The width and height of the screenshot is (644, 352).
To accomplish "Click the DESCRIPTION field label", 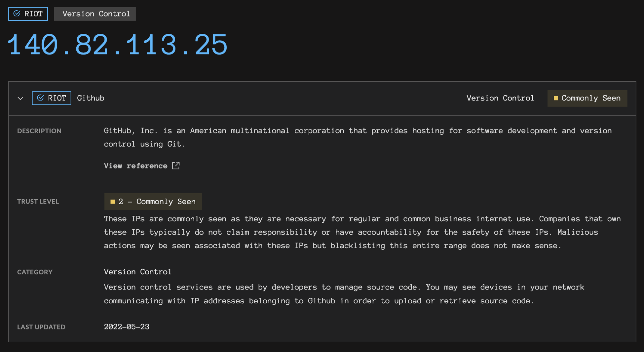I will coord(39,131).
